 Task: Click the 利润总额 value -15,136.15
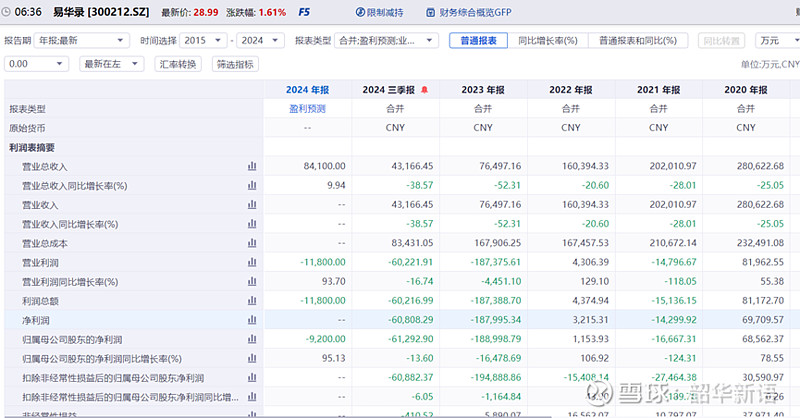[673, 301]
